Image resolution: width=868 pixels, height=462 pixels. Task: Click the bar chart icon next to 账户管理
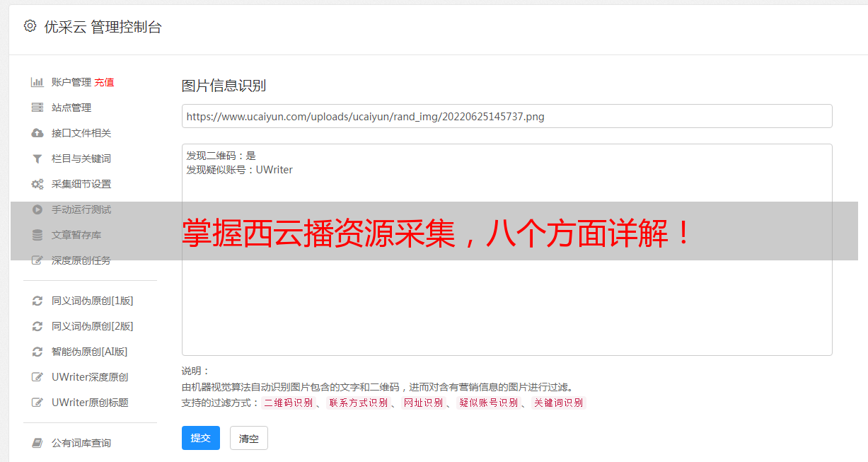coord(37,82)
